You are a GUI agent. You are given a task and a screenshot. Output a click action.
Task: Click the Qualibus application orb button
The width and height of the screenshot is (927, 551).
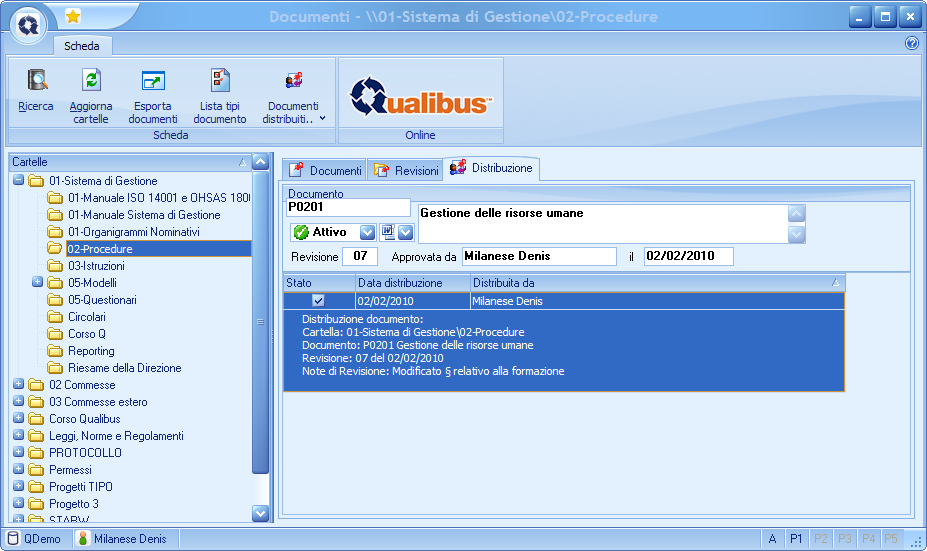pos(30,24)
